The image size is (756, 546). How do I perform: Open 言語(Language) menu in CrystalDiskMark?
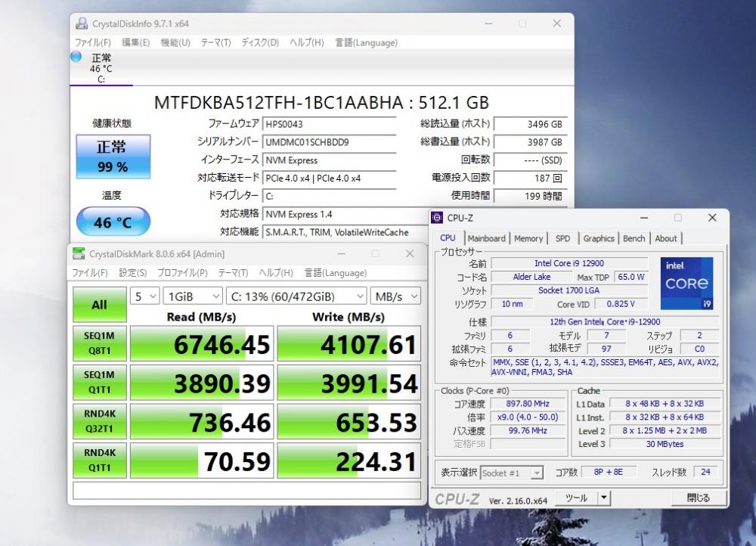tap(336, 273)
